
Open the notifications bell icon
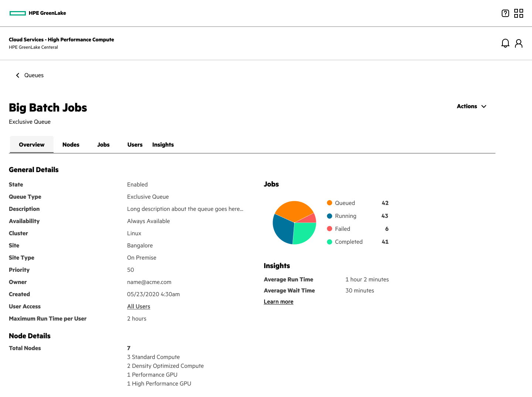[x=505, y=44]
